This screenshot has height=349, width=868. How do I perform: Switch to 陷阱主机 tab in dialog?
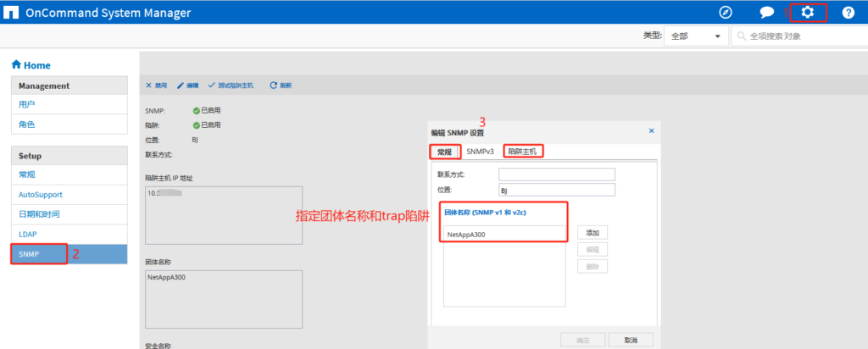(522, 151)
